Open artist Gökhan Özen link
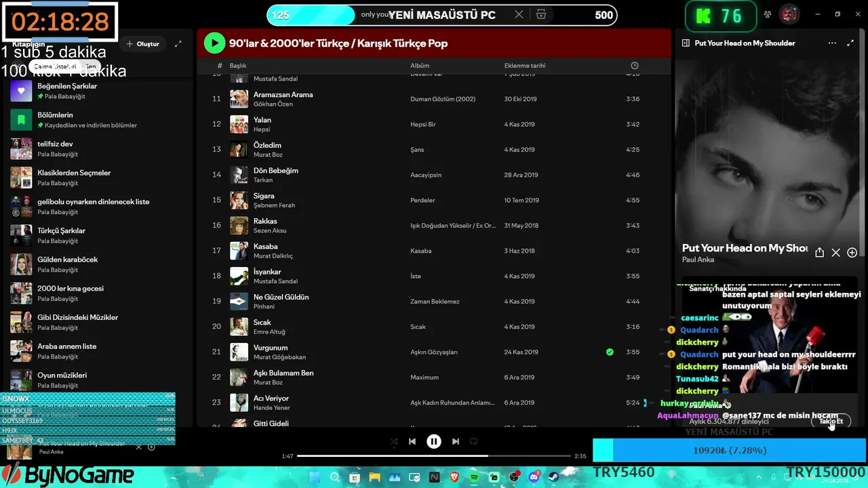The width and height of the screenshot is (868, 488). tap(273, 104)
